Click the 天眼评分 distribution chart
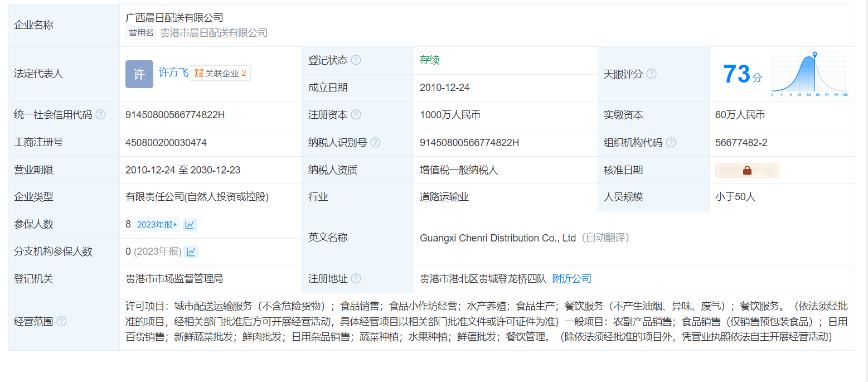The height and width of the screenshot is (382, 868). [809, 74]
